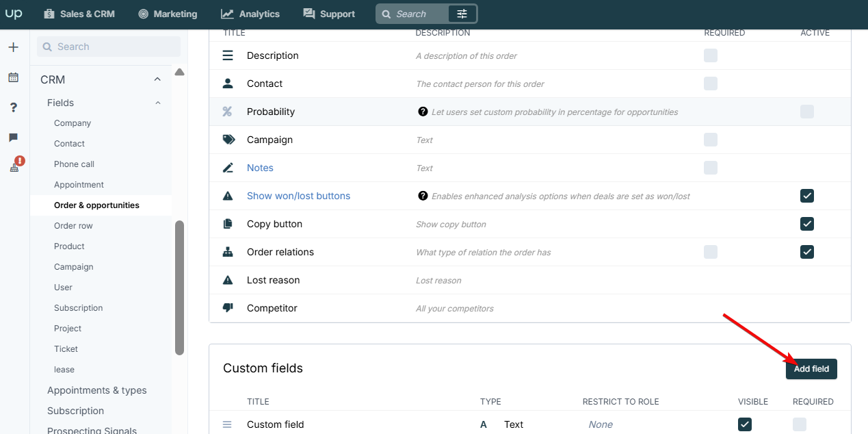This screenshot has width=868, height=434.
Task: Disable Active for Show won/lost buttons
Action: pyautogui.click(x=807, y=196)
